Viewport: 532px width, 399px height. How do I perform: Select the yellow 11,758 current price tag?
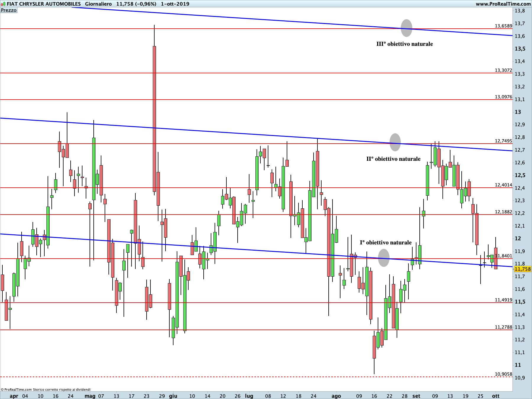[x=523, y=269]
